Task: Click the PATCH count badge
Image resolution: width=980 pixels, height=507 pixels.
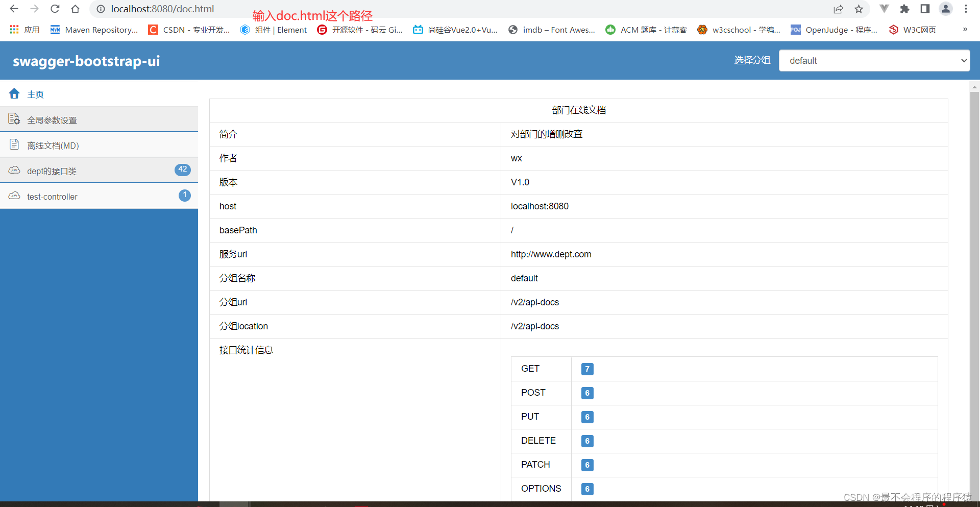Action: (587, 465)
